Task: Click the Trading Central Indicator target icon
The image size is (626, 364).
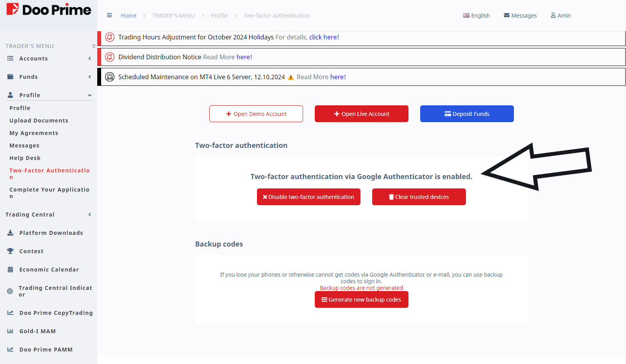Action: point(10,291)
